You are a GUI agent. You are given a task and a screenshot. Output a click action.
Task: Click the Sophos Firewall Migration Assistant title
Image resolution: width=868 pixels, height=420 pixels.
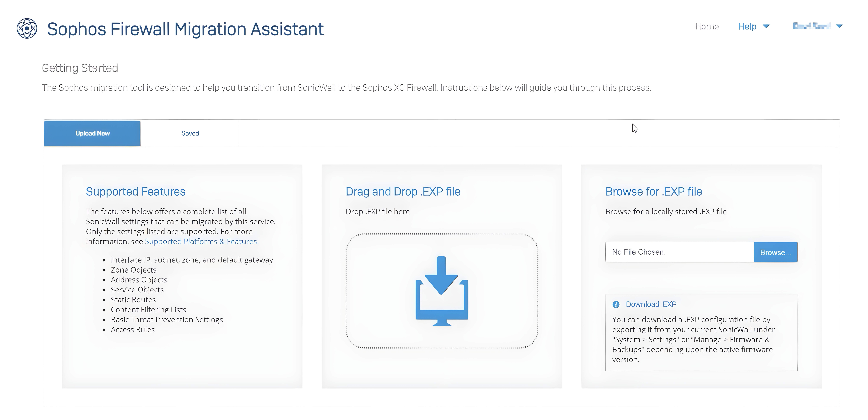tap(185, 29)
